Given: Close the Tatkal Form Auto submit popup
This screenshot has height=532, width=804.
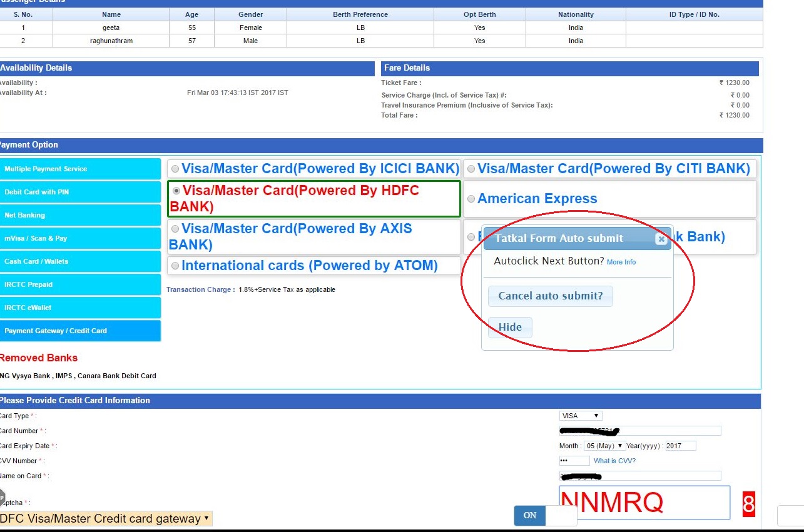Looking at the screenshot, I should coord(661,239).
